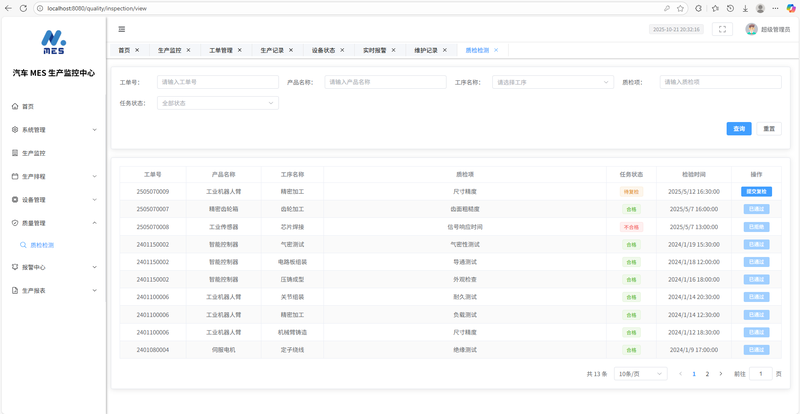This screenshot has width=800, height=414.
Task: Click the 首页 home icon in sidebar
Action: (x=15, y=106)
